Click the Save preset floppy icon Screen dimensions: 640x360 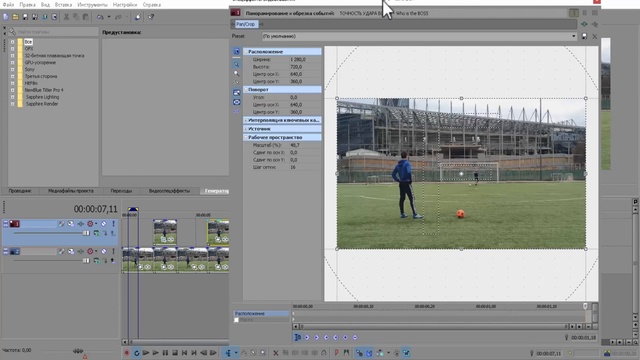tap(584, 36)
